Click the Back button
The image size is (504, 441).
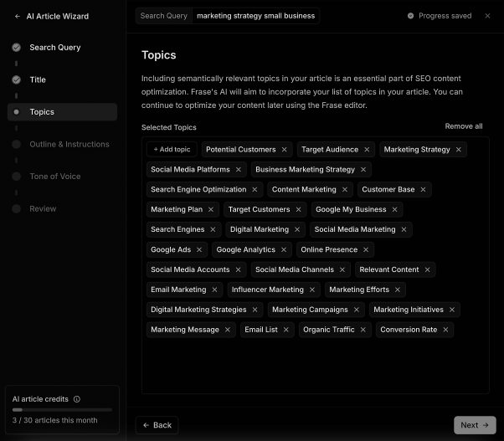click(x=157, y=425)
